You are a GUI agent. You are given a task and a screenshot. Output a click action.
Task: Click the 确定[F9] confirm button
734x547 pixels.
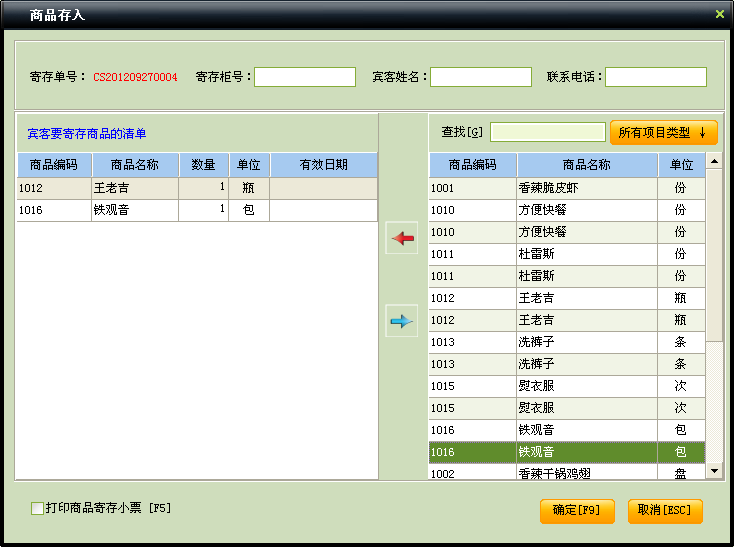tap(576, 511)
